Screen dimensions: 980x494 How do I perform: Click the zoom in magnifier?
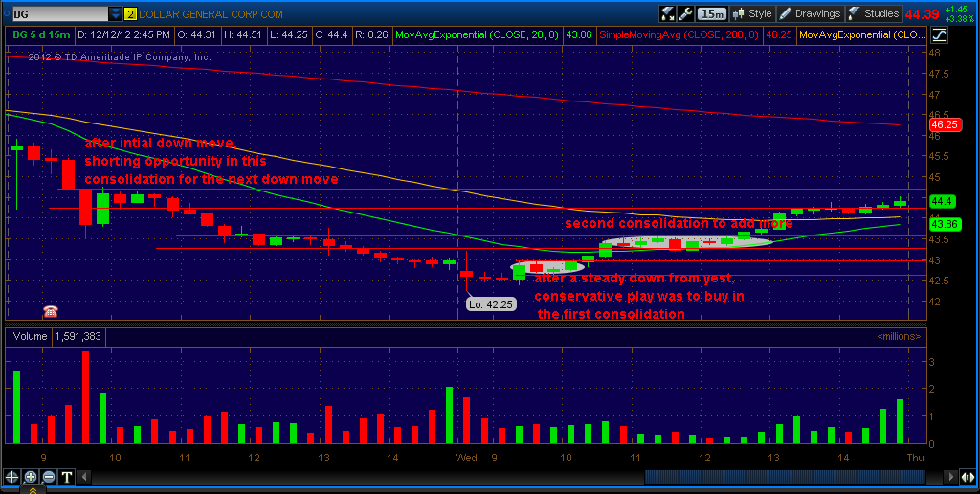[x=30, y=478]
